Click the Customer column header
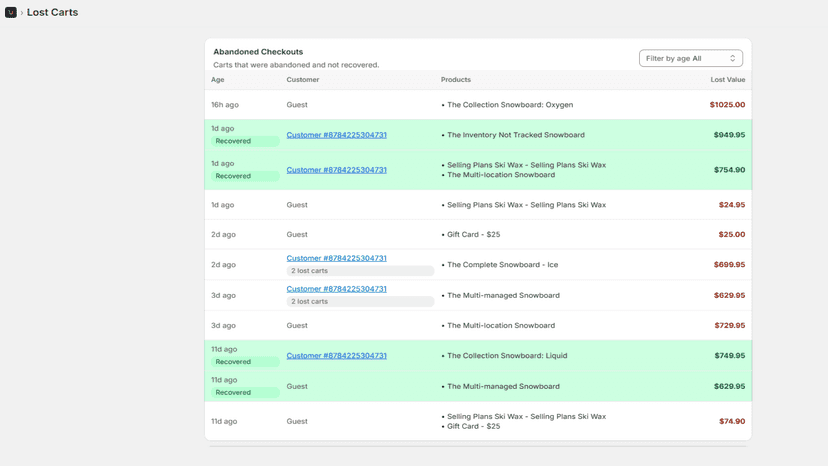 pos(303,79)
